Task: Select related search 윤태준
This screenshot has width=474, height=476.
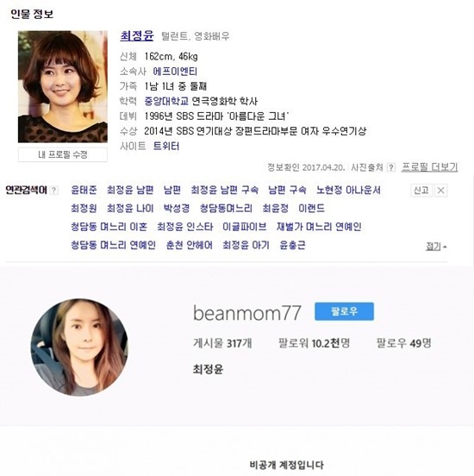Action: point(84,190)
